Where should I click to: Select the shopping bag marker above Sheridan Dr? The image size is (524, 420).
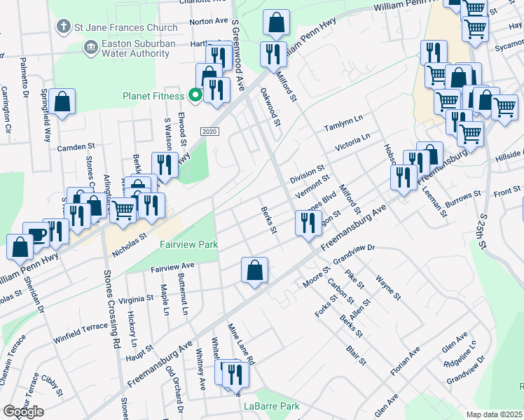(20, 249)
